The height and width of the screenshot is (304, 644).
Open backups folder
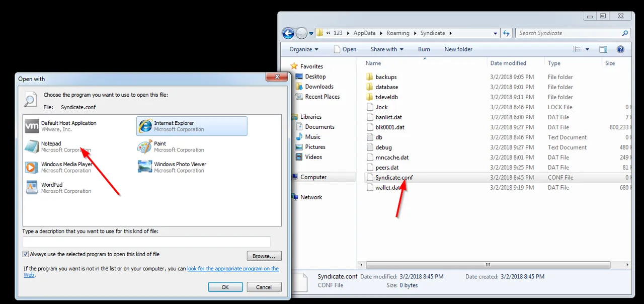tap(386, 77)
